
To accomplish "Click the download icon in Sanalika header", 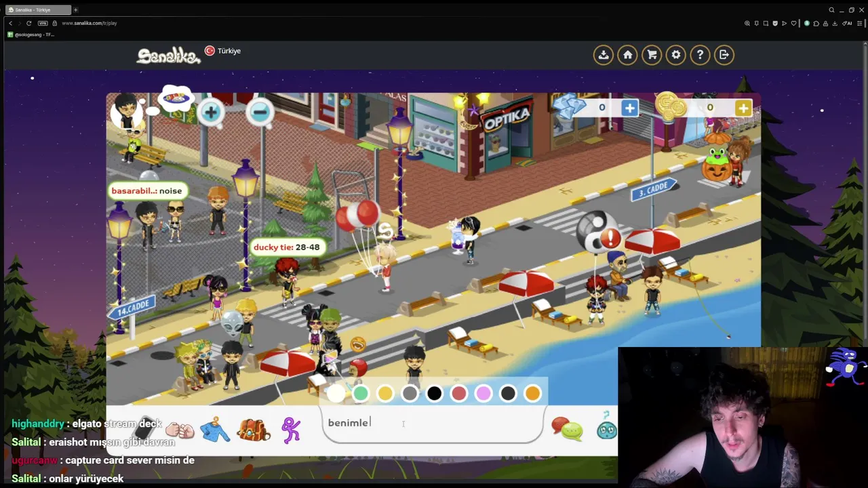I will (x=603, y=55).
